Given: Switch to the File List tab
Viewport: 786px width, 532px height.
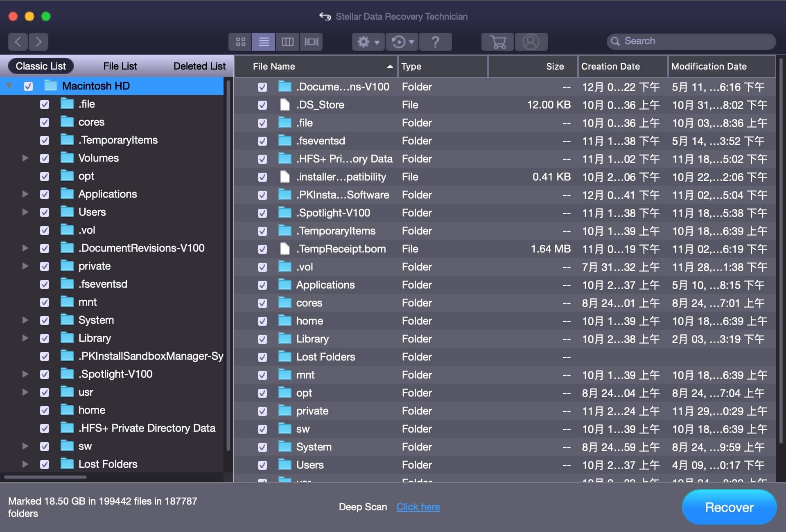Looking at the screenshot, I should click(x=119, y=66).
